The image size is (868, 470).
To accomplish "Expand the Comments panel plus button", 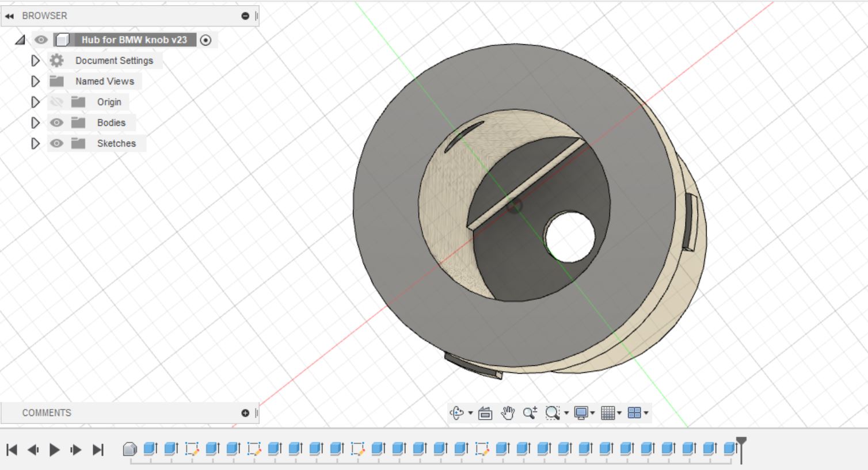I will (x=245, y=413).
